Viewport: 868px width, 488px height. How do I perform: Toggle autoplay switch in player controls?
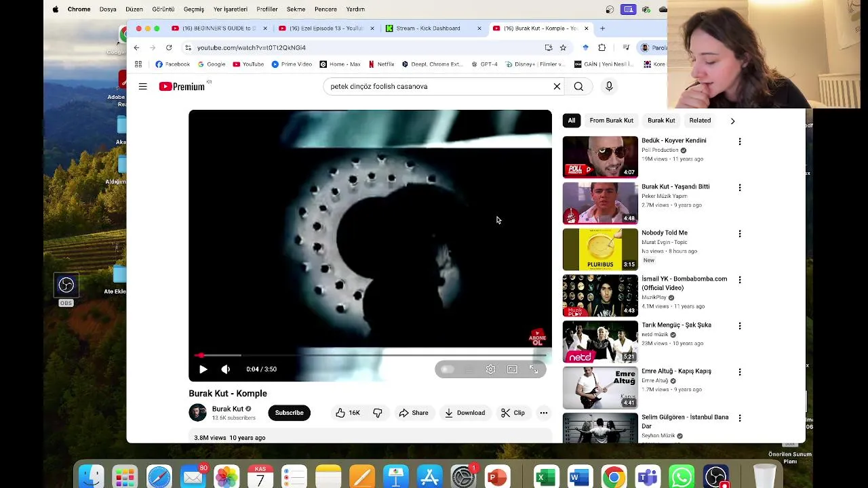coord(447,369)
